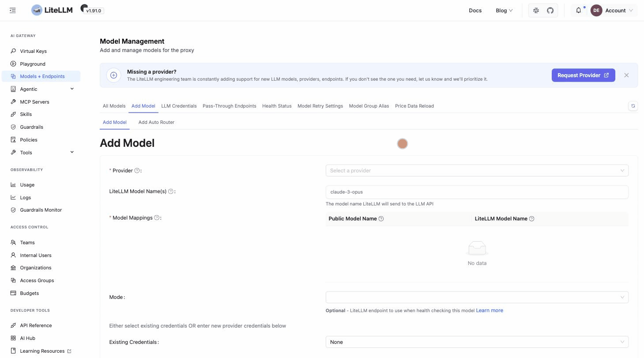Open the Slack community icon
This screenshot has width=644, height=358.
click(536, 10)
